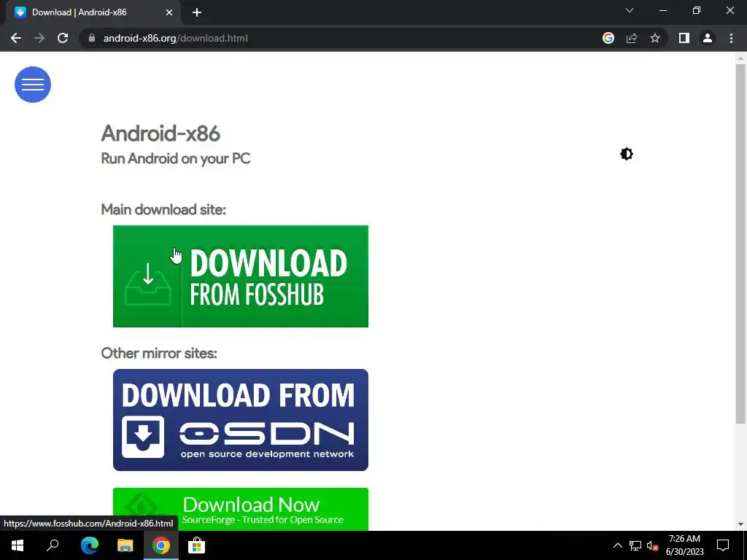Open taskbar search
Viewport: 747px width, 560px height.
coord(53,545)
